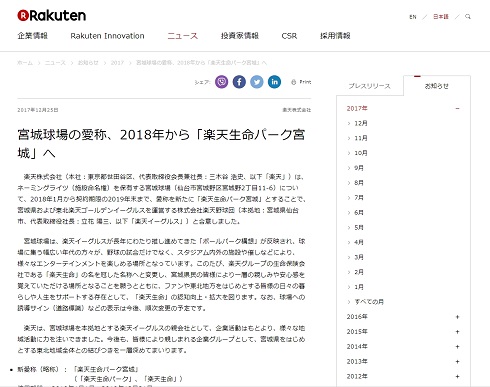
Task: Select 12月 in the 2017 archive
Action: (361, 123)
